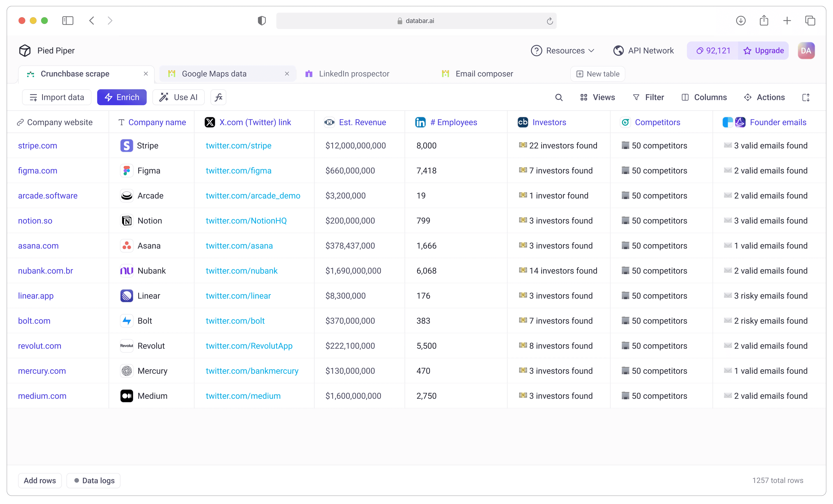Toggle the Filter option
Image resolution: width=833 pixels, height=504 pixels.
pyautogui.click(x=648, y=97)
